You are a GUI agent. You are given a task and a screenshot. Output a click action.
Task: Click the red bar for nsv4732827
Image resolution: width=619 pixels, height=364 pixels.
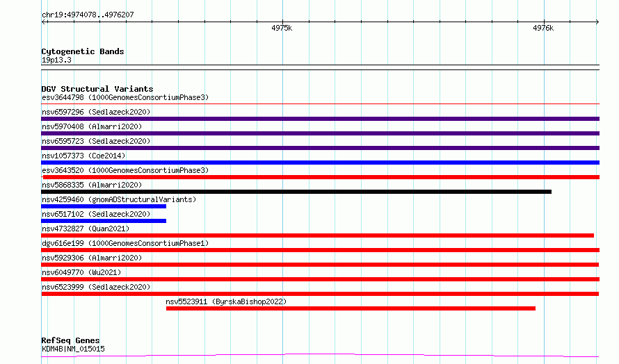[317, 235]
